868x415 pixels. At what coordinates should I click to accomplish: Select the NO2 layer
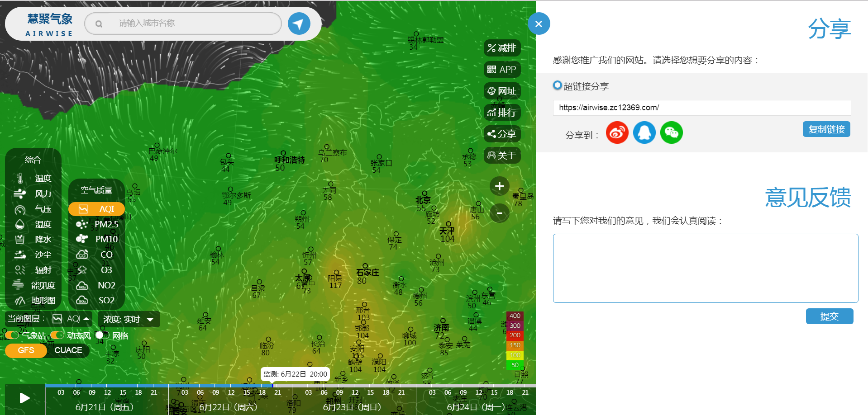(96, 285)
